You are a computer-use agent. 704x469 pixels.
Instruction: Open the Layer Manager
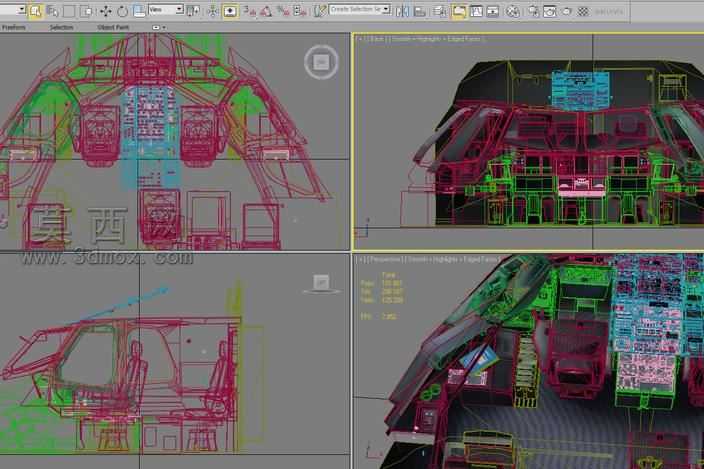tap(440, 11)
